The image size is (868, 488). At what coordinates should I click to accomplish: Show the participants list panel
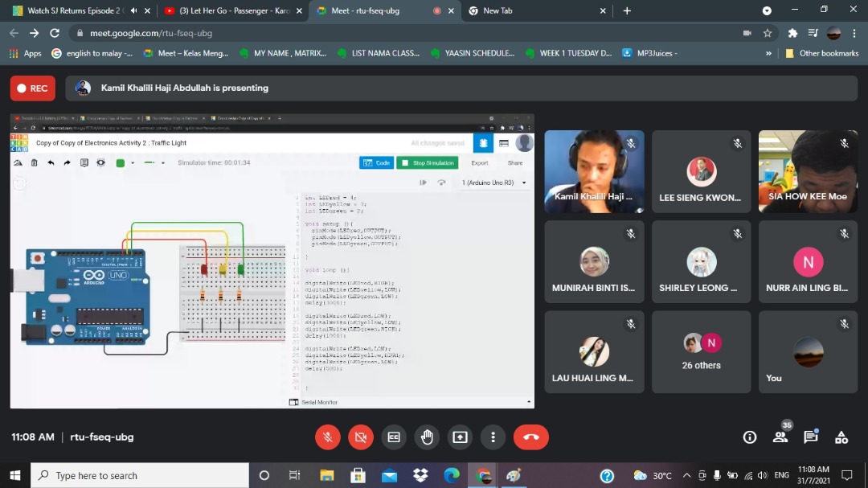780,437
